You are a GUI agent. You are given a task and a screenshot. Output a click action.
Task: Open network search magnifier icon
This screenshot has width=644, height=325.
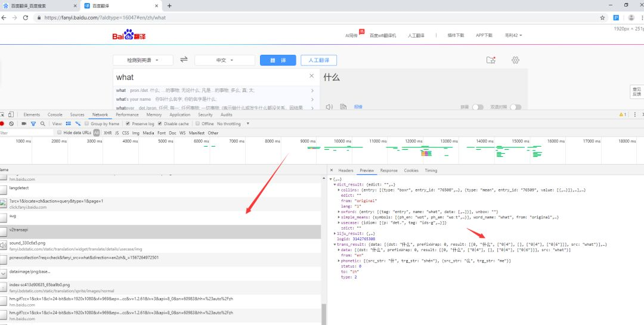click(x=43, y=123)
